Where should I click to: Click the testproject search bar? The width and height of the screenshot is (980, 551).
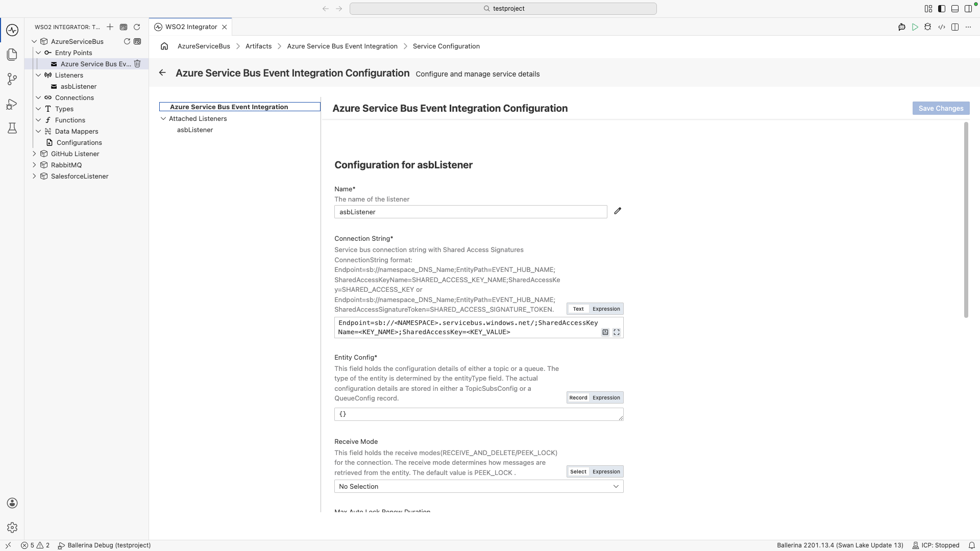(503, 9)
